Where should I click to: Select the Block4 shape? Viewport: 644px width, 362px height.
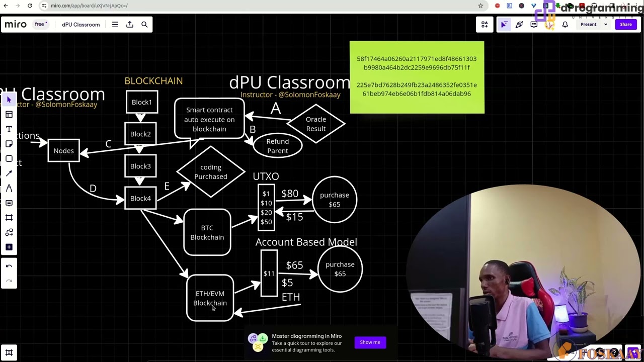pyautogui.click(x=140, y=198)
